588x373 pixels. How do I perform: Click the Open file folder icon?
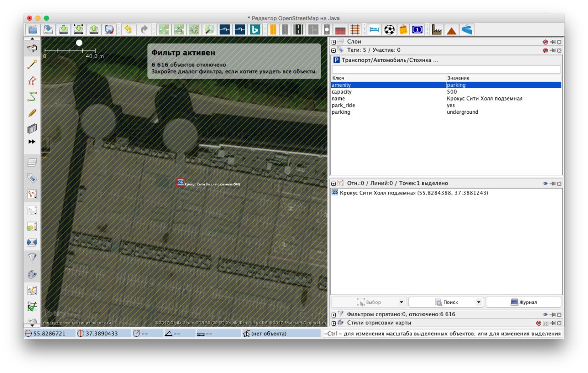(x=33, y=29)
